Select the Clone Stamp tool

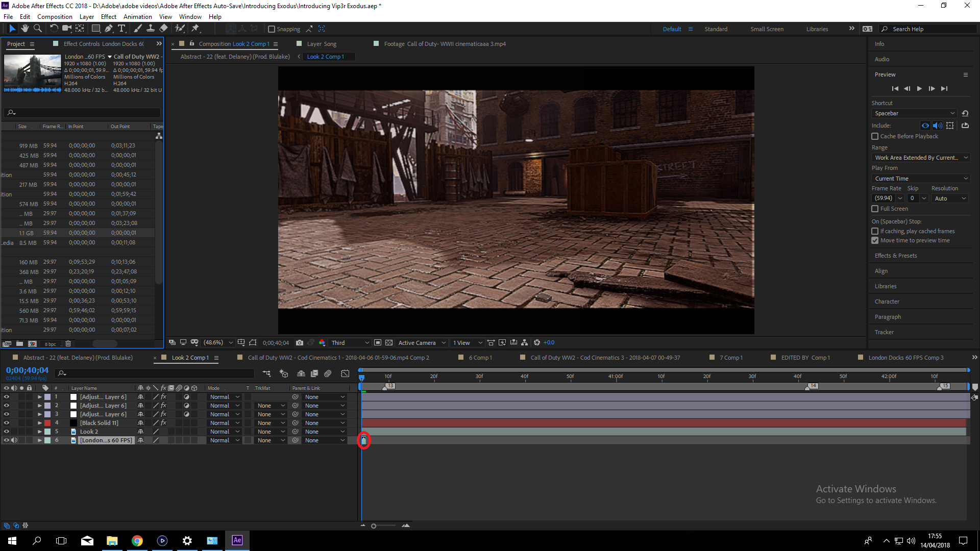coord(151,29)
